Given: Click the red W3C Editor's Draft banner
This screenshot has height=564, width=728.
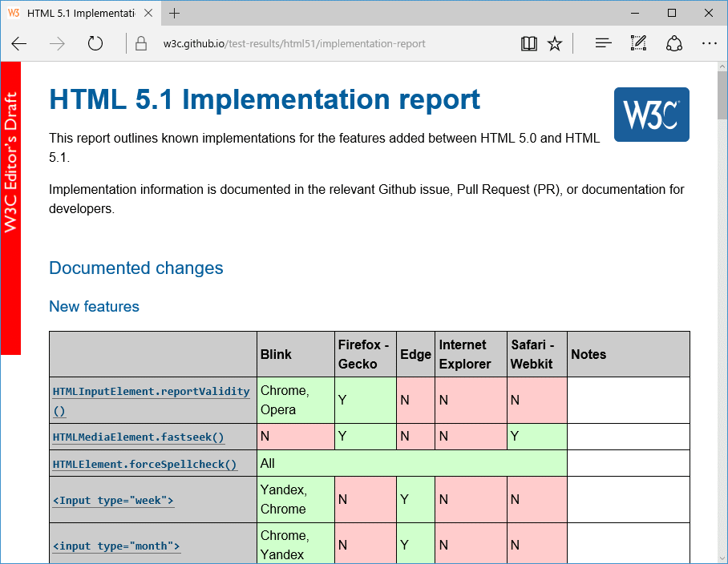Looking at the screenshot, I should point(10,200).
